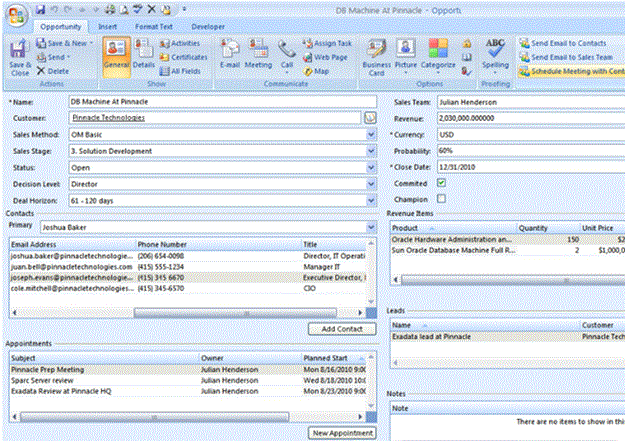This screenshot has width=627, height=441.
Task: Select the Sparc Server review appointment
Action: click(188, 380)
